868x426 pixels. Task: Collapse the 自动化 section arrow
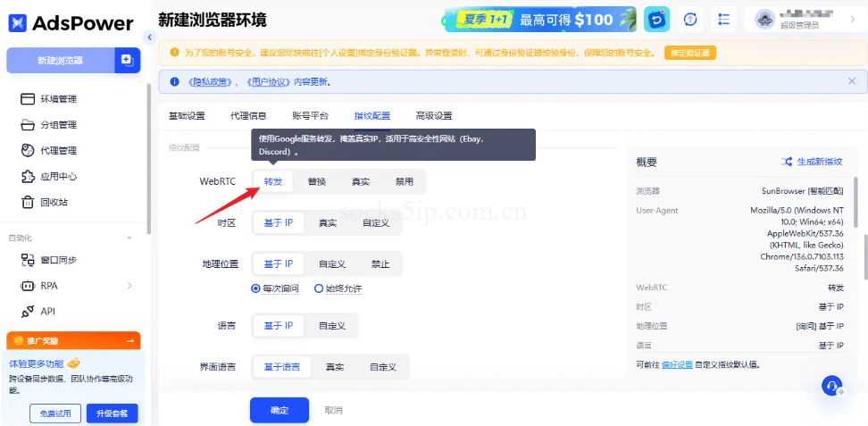tap(129, 238)
